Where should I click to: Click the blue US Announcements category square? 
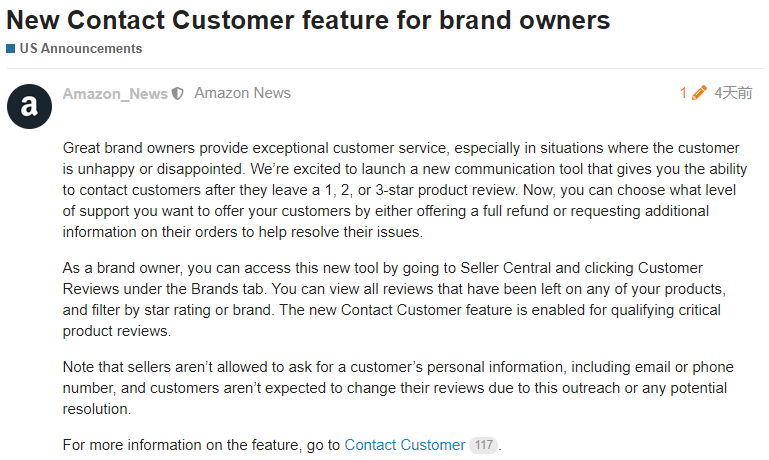pyautogui.click(x=10, y=48)
